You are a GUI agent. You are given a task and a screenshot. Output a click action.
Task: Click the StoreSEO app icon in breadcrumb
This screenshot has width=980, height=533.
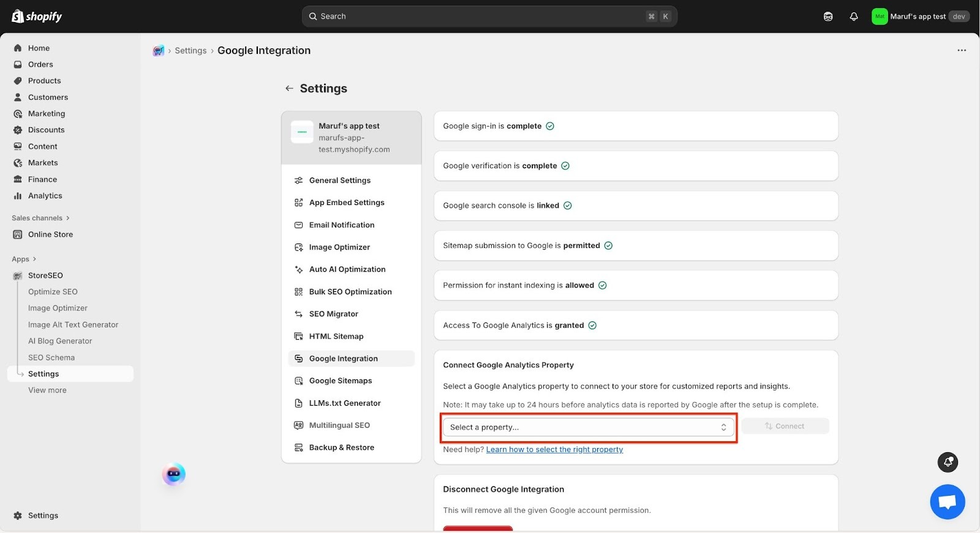[159, 51]
